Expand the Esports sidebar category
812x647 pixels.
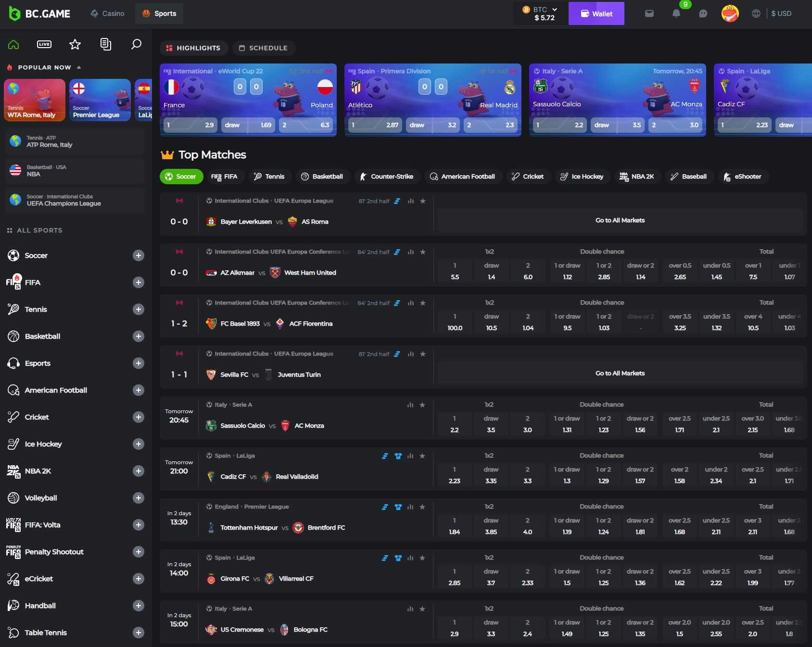click(139, 363)
